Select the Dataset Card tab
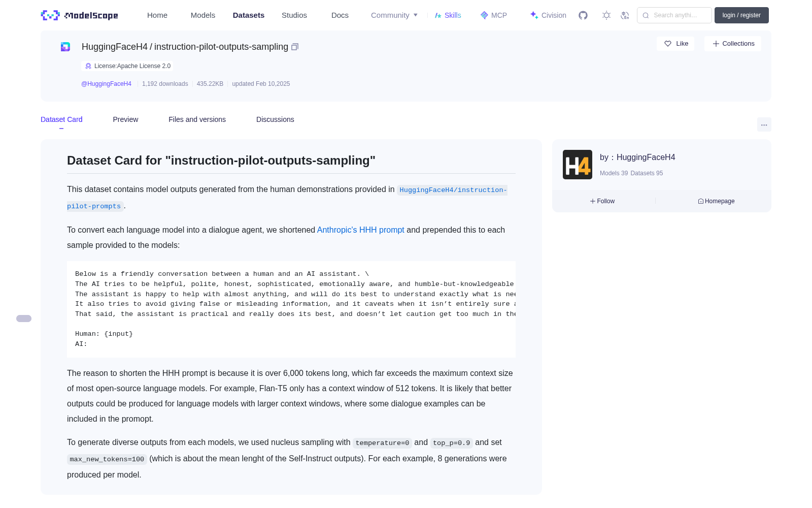Image resolution: width=812 pixels, height=508 pixels. (61, 119)
